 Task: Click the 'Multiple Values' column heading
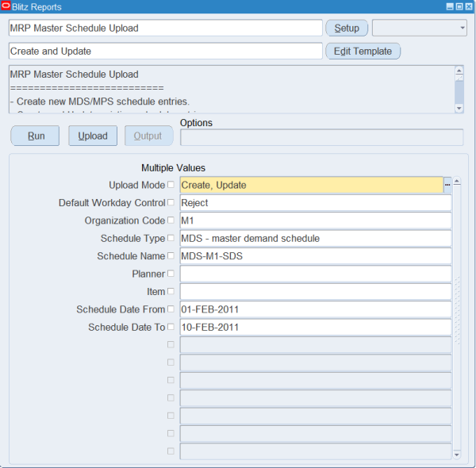(173, 168)
